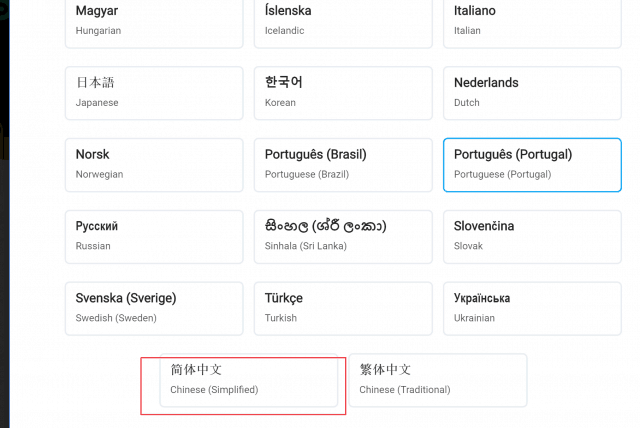The width and height of the screenshot is (640, 428).
Task: Click the Norsk Norwegian card
Action: click(154, 165)
